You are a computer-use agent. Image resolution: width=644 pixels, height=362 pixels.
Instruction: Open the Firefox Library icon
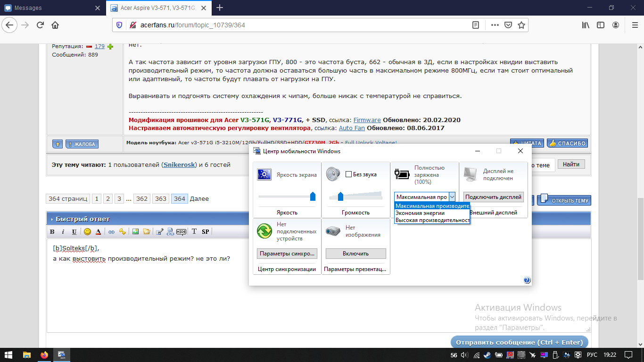click(x=586, y=25)
